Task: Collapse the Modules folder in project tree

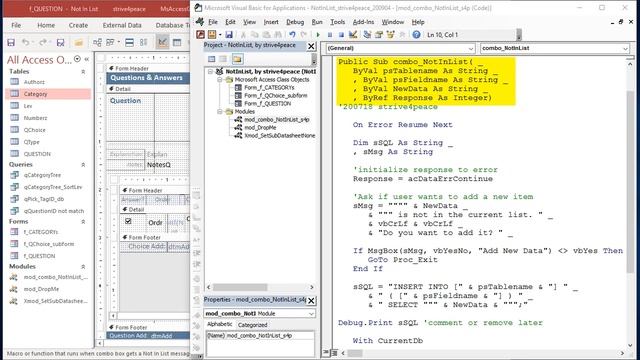Action: [x=220, y=111]
